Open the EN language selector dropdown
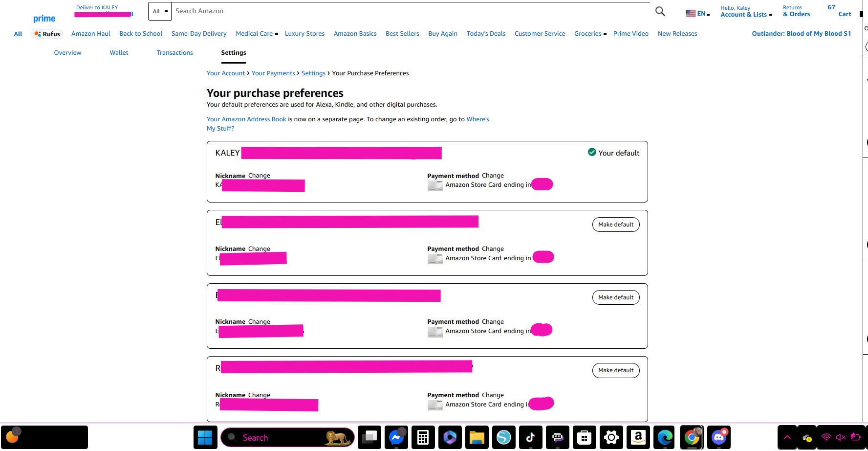Image resolution: width=868 pixels, height=451 pixels. tap(697, 14)
